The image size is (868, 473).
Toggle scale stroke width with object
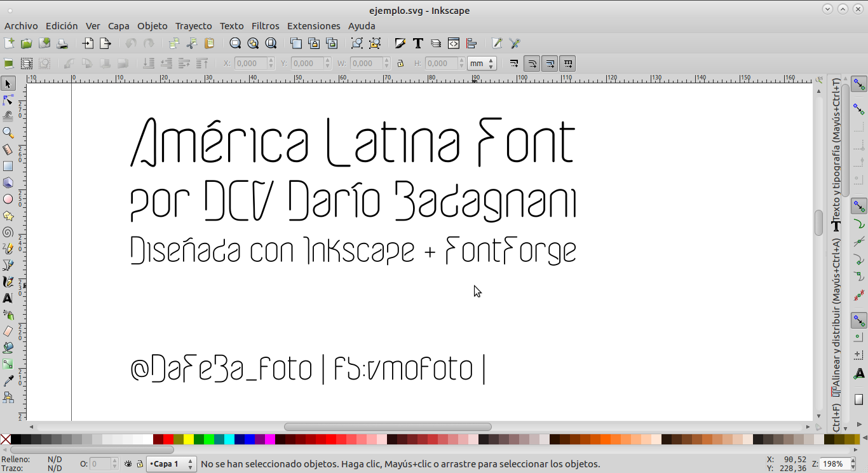pos(514,63)
